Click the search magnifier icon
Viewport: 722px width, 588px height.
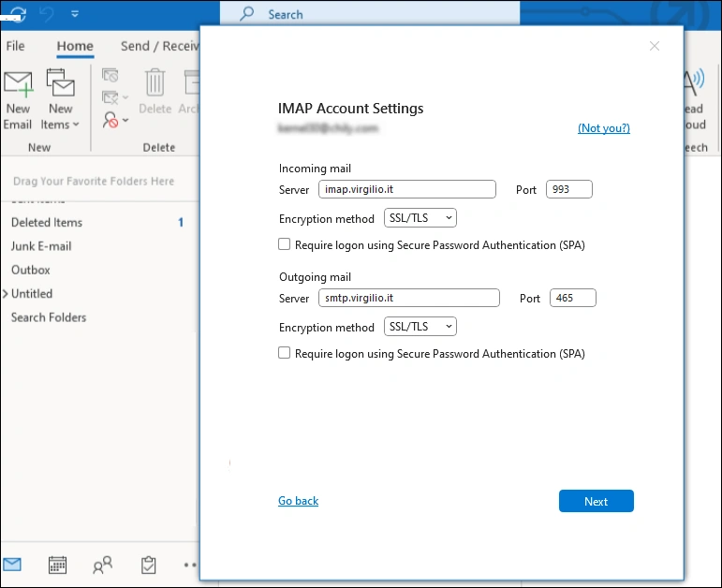pyautogui.click(x=247, y=13)
